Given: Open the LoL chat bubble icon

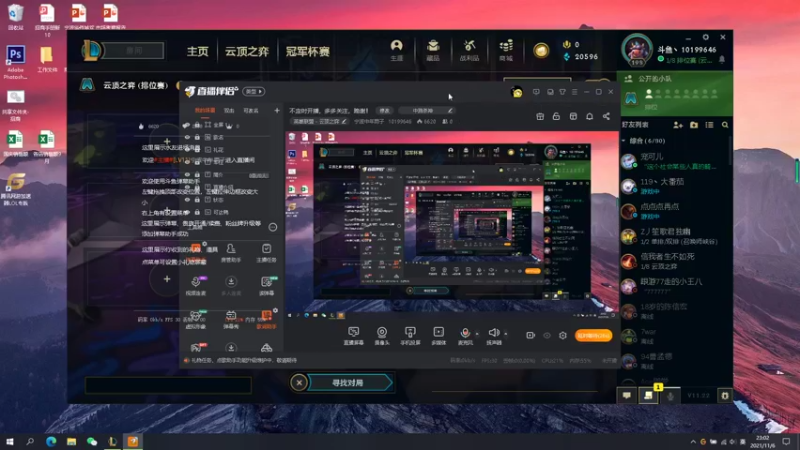Looking at the screenshot, I should coord(627,395).
